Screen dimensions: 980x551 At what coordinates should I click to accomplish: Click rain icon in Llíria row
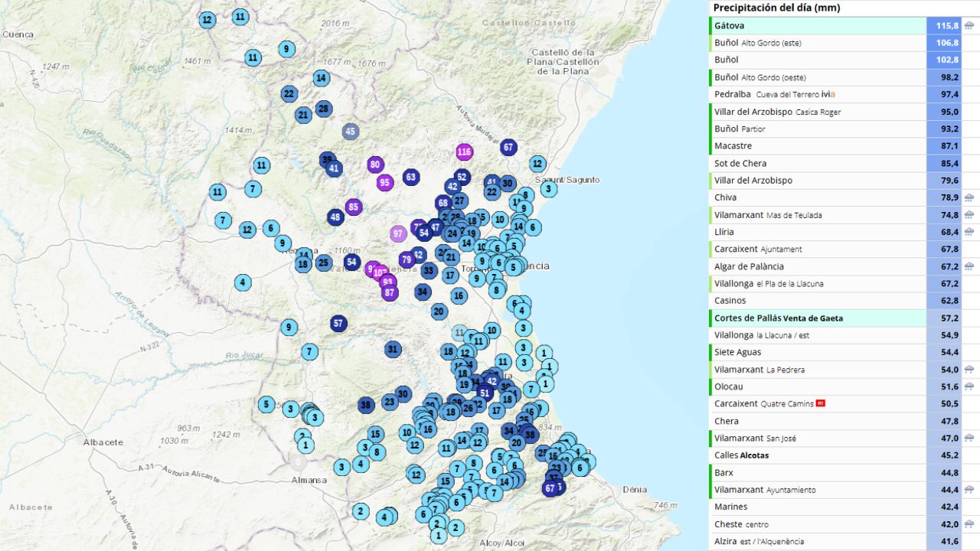[x=969, y=232]
